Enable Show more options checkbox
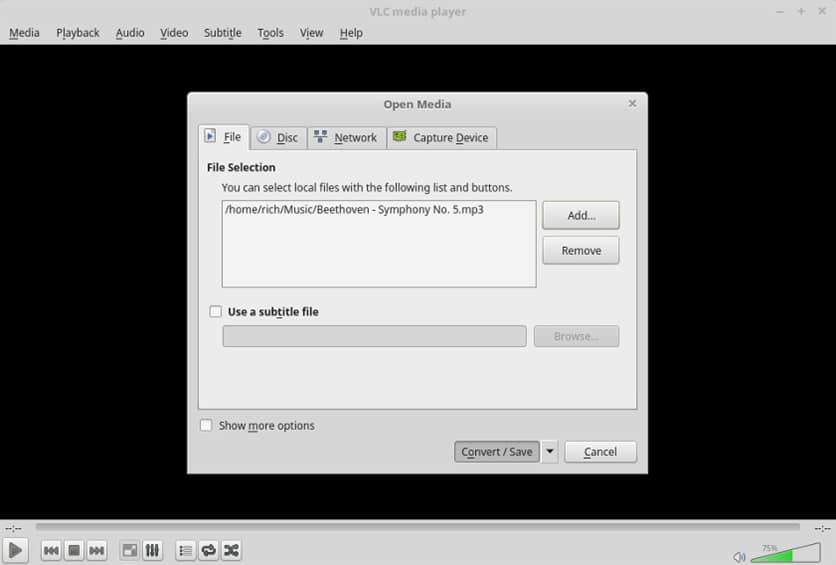The image size is (836, 565). tap(206, 425)
